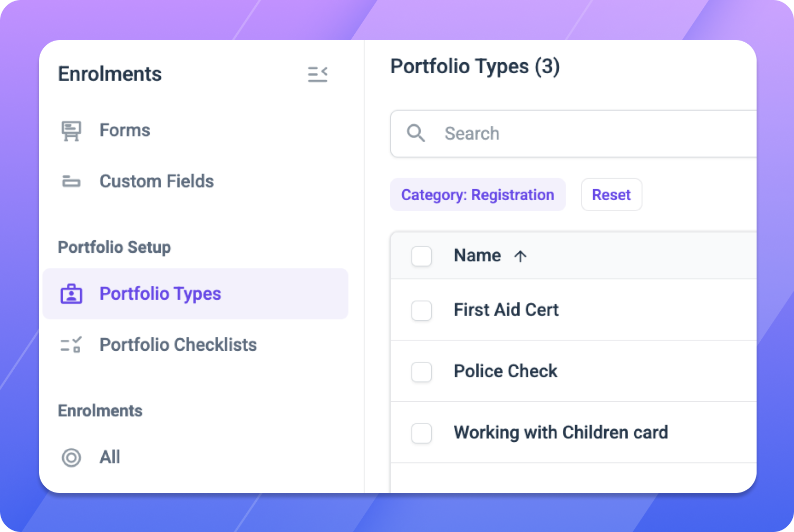
Task: Open Forms in the sidebar
Action: (x=125, y=130)
